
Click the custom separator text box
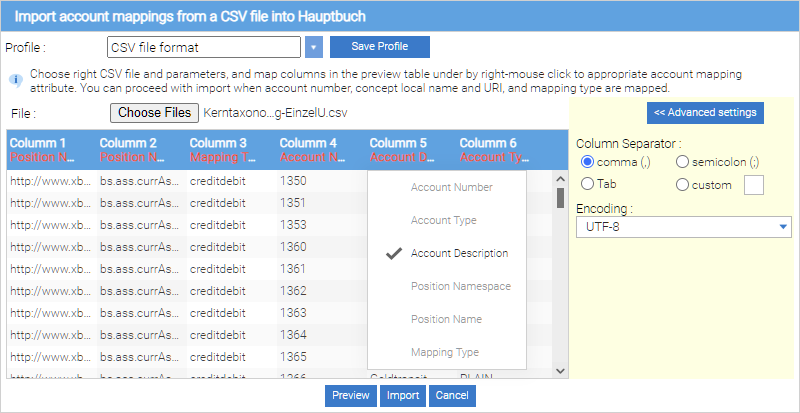pos(754,185)
